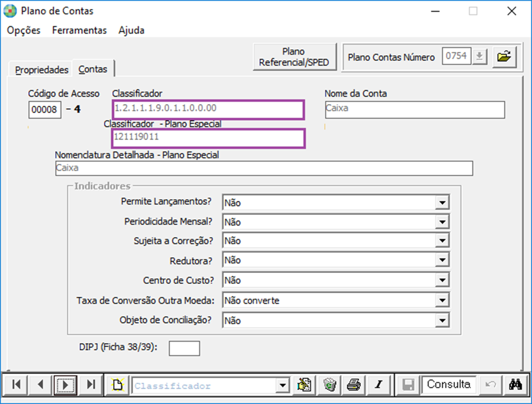
Task: Expand the Objeto de Conciliação dropdown
Action: point(442,320)
